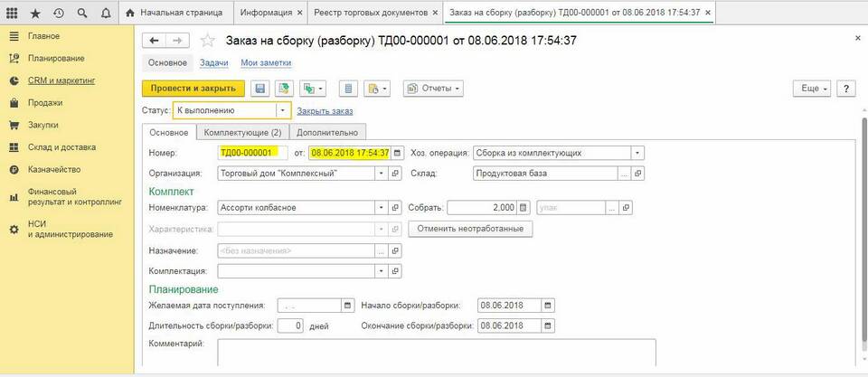Open the sections menu grid icon
This screenshot has width=868, height=377.
point(13,14)
